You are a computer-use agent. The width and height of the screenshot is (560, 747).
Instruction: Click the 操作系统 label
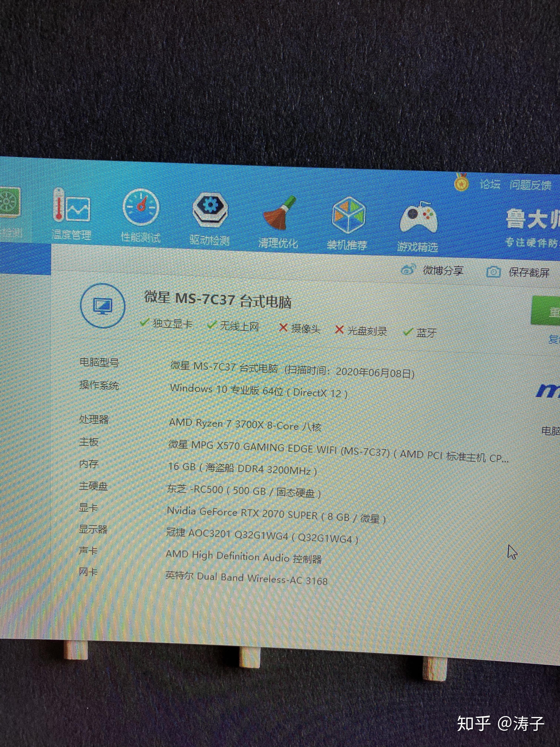pyautogui.click(x=99, y=385)
